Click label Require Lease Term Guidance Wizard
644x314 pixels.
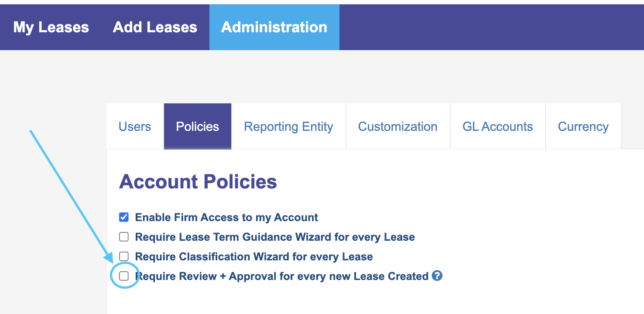click(x=275, y=237)
